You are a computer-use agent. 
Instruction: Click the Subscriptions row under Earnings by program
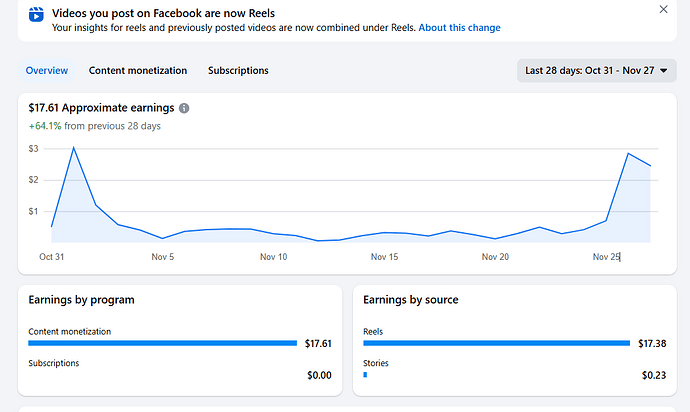pos(54,363)
